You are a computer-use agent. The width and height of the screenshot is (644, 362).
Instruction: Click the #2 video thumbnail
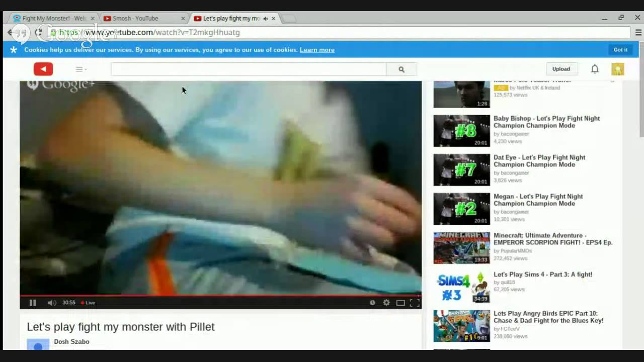[x=461, y=209]
